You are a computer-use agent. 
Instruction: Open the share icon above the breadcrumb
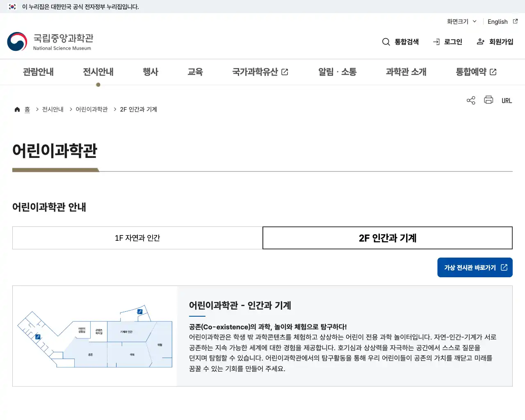[470, 100]
